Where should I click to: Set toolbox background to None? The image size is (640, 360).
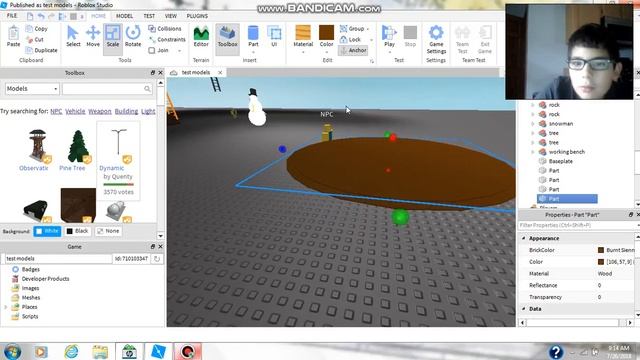(108, 231)
